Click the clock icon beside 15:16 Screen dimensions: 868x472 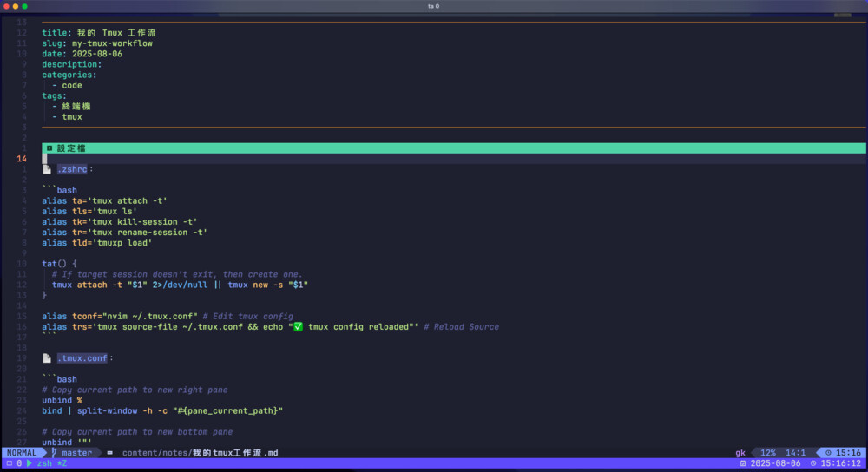(829, 453)
